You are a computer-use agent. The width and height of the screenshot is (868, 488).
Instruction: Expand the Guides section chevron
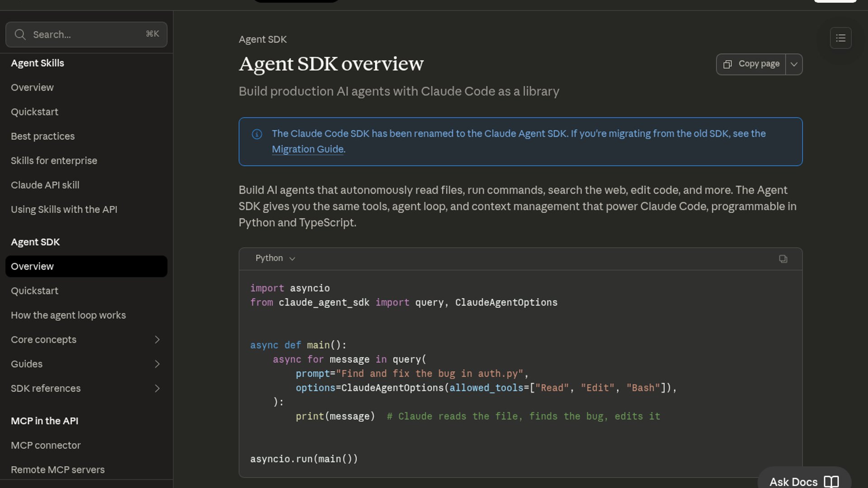157,364
